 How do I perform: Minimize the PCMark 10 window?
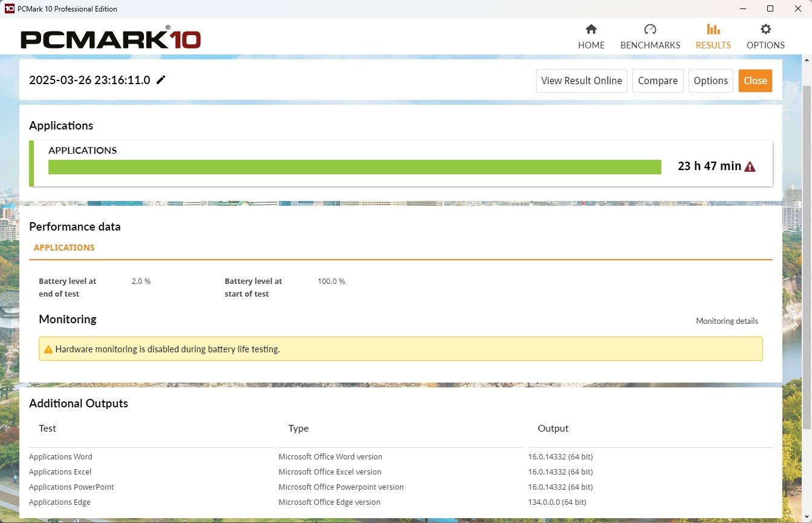click(742, 8)
